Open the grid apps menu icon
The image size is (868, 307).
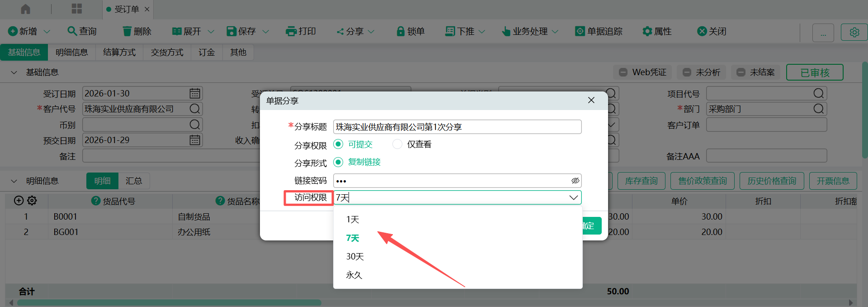(x=77, y=9)
